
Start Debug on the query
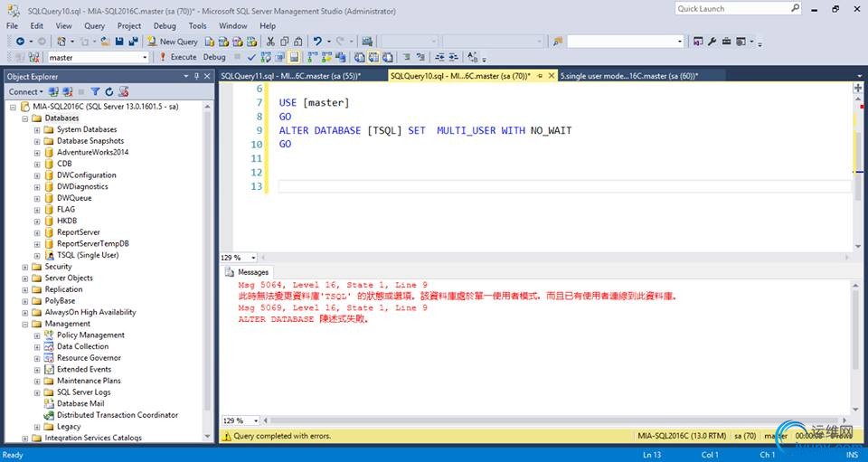pyautogui.click(x=214, y=57)
